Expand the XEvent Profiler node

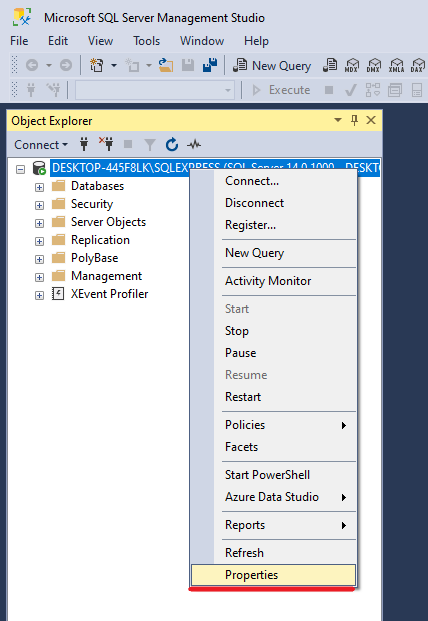(39, 295)
